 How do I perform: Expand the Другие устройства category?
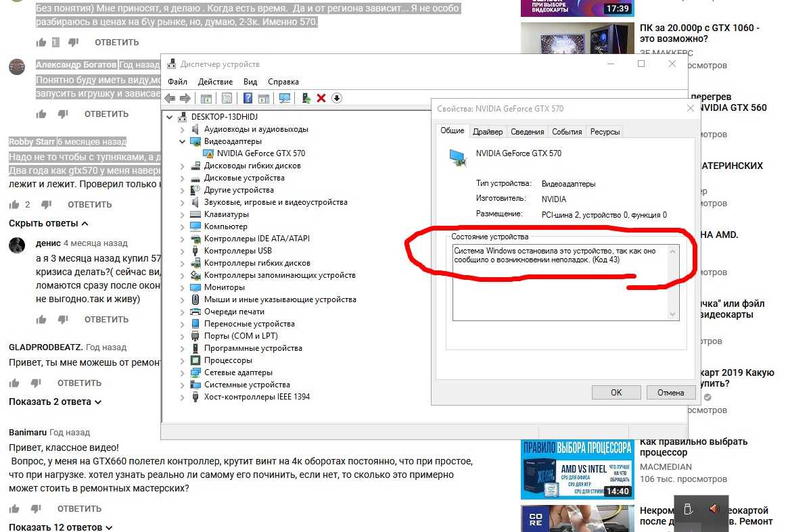click(182, 190)
